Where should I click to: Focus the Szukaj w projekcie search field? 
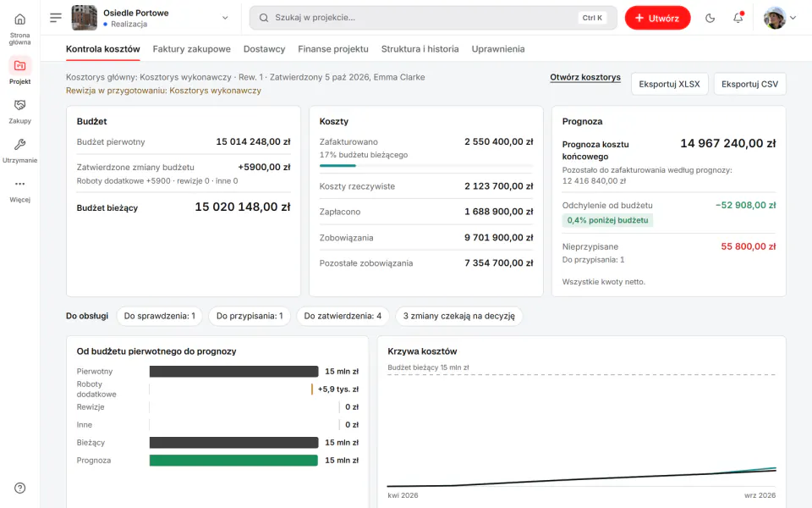(433, 18)
